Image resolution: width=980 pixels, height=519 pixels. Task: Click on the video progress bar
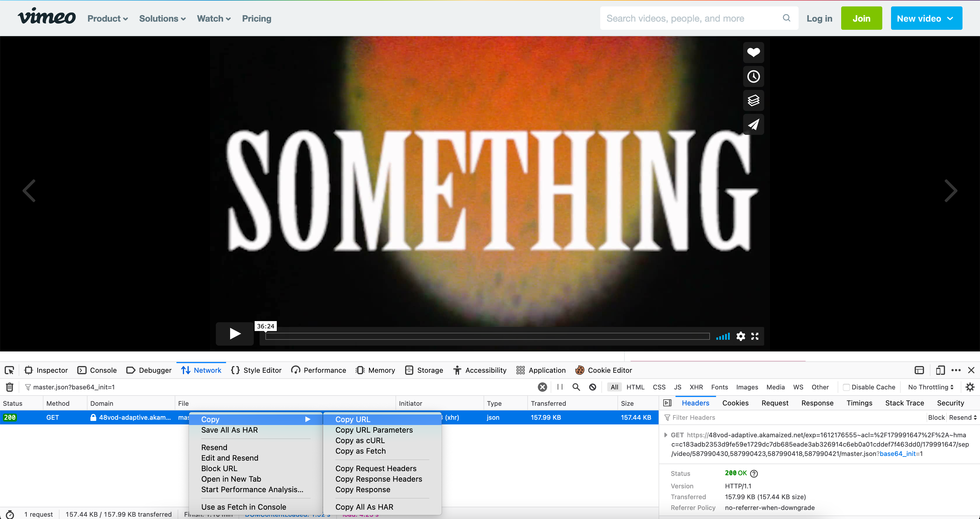pyautogui.click(x=487, y=336)
